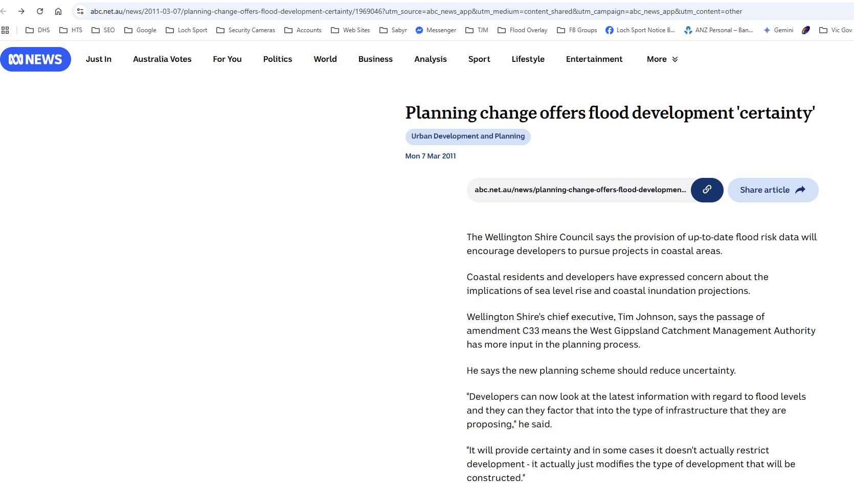Click the browser address bar URL
Image resolution: width=854 pixels, height=504 pixels.
tap(416, 11)
